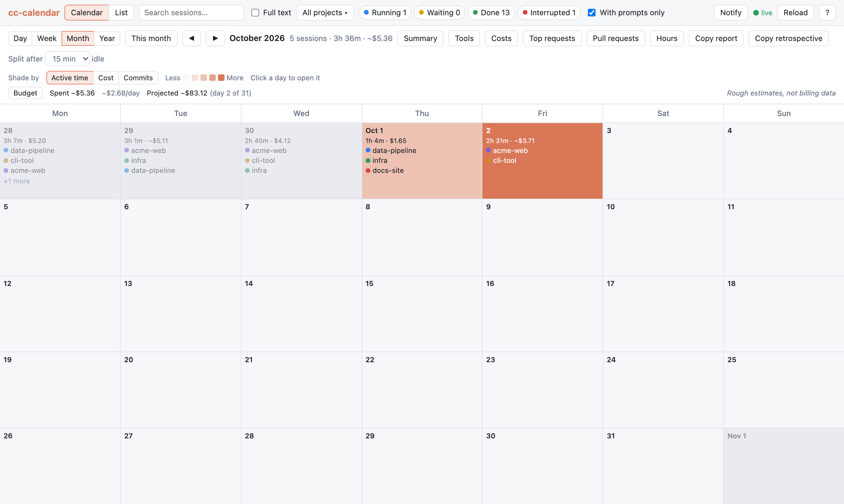The height and width of the screenshot is (504, 844).
Task: Open the All projects dropdown
Action: pos(325,13)
